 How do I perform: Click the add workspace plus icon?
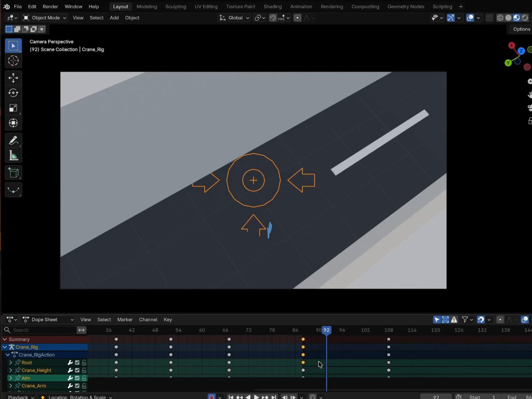coord(461,7)
